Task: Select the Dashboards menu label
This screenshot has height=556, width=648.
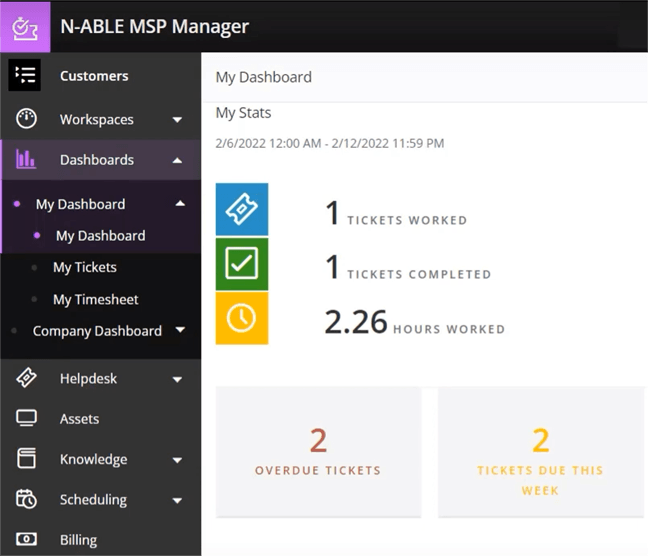Action: (x=97, y=160)
